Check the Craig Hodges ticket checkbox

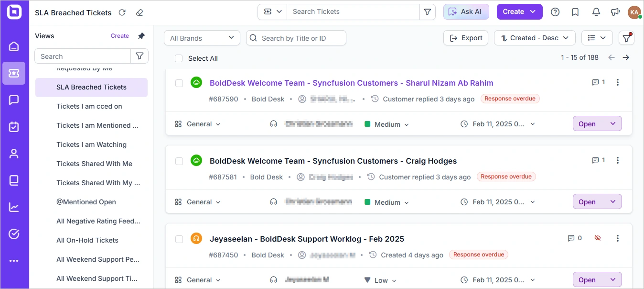pos(179,161)
